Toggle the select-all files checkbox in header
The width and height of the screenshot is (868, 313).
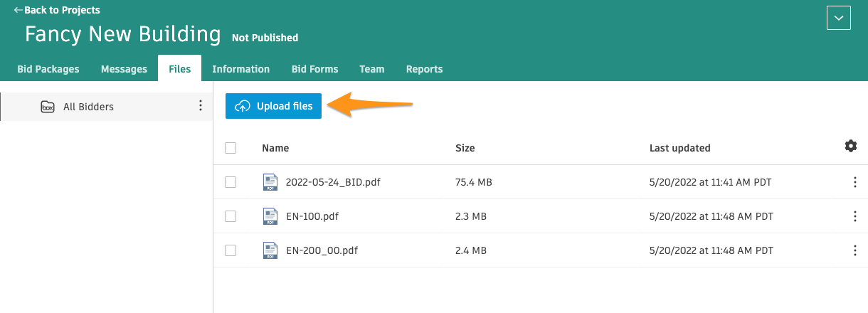(231, 148)
